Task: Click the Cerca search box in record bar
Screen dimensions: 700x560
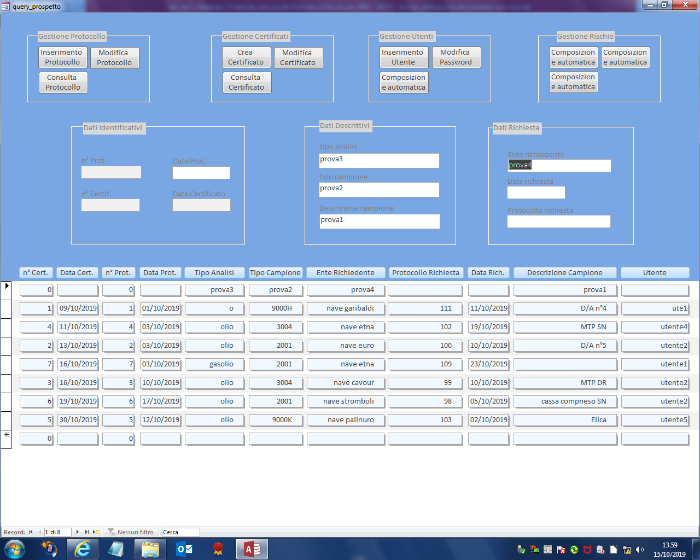Action: [180, 532]
